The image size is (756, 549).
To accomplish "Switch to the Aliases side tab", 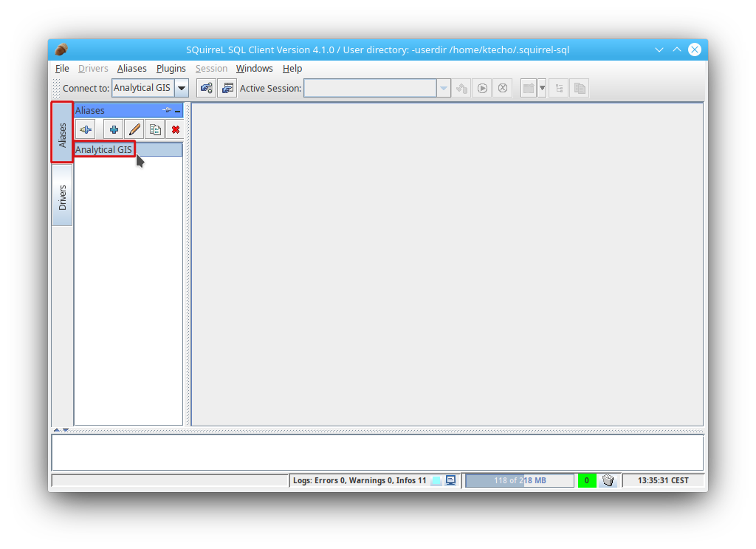I will tap(62, 132).
